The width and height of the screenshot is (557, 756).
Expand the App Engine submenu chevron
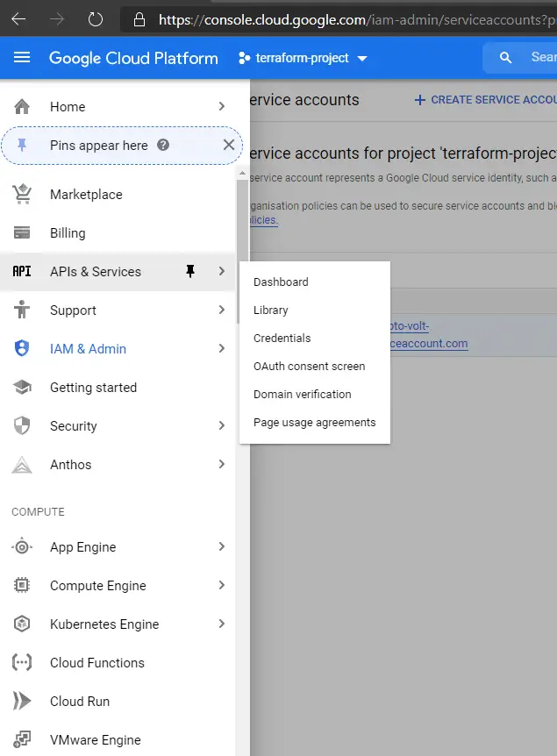coord(221,546)
